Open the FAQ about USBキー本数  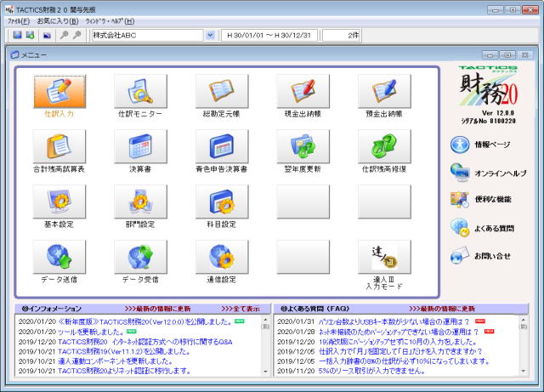[394, 322]
